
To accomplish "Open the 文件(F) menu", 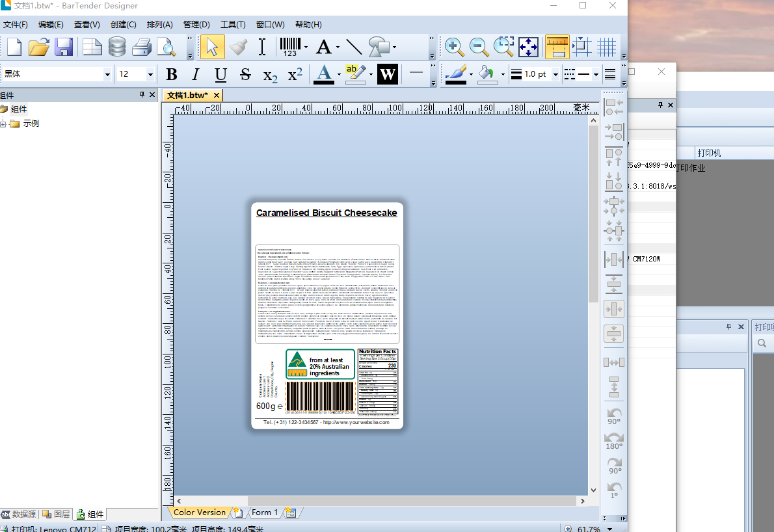I will [x=16, y=25].
